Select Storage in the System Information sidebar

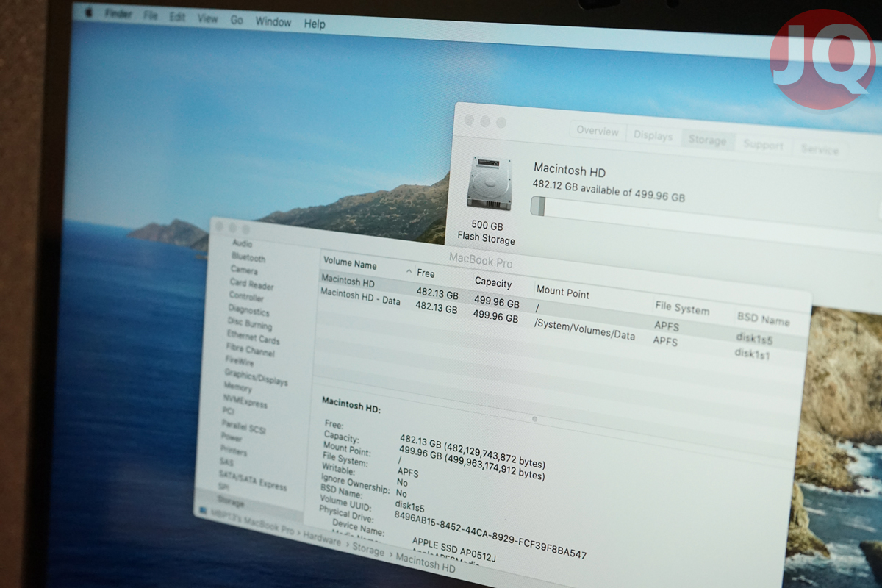(x=231, y=503)
